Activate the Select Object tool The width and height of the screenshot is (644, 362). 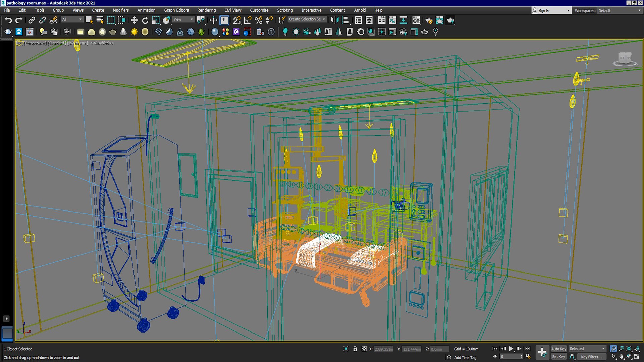[89, 20]
